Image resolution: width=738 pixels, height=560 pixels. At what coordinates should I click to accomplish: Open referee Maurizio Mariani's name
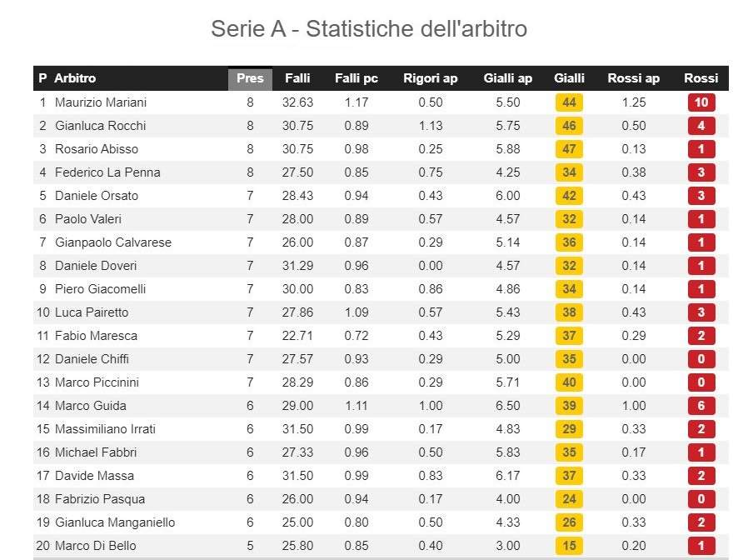100,102
